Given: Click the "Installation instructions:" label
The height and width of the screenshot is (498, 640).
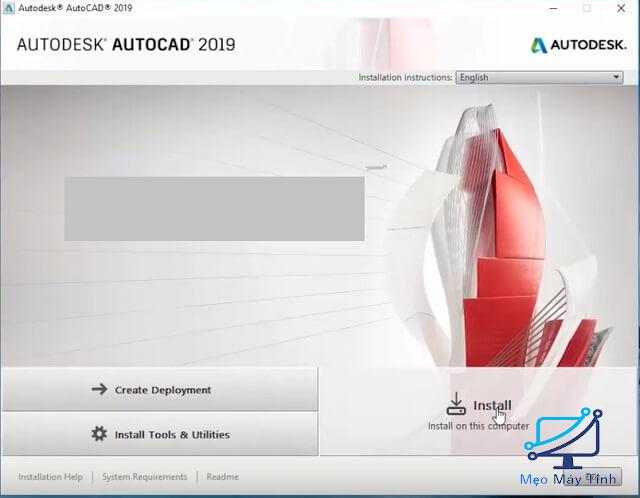Looking at the screenshot, I should pos(405,77).
